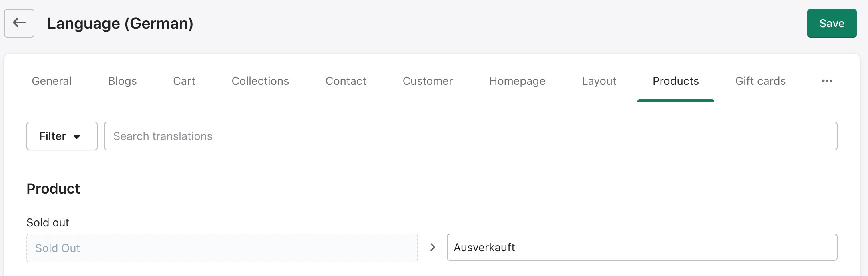868x276 pixels.
Task: Open the Customer tab
Action: (x=428, y=81)
